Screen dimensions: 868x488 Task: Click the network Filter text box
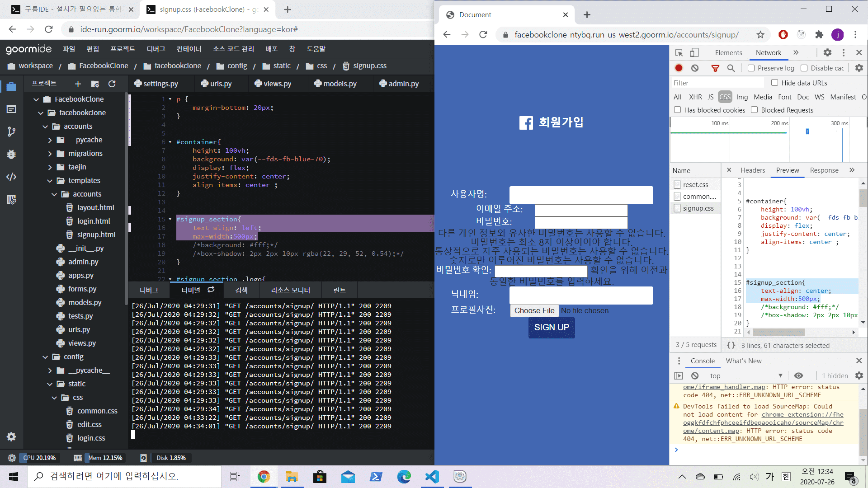(717, 83)
